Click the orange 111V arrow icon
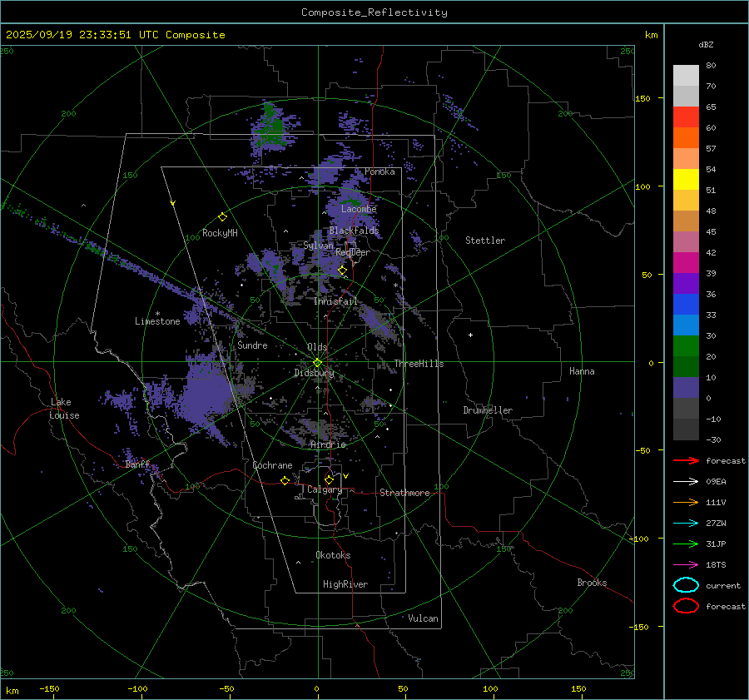749x700 pixels. pyautogui.click(x=686, y=502)
